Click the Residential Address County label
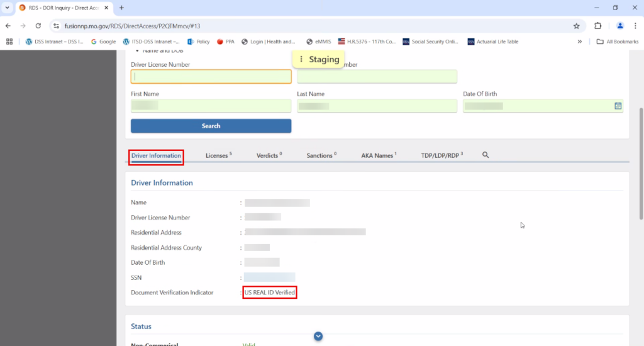The image size is (644, 346). click(166, 248)
